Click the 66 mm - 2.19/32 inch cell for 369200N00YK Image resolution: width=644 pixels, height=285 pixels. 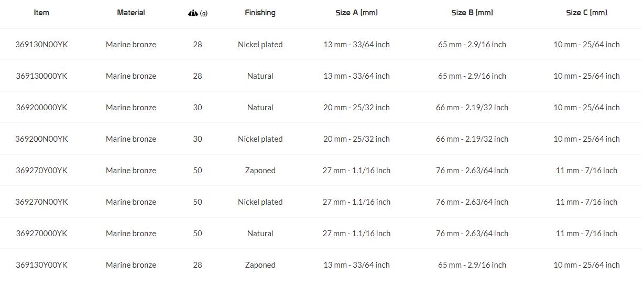[x=472, y=139]
